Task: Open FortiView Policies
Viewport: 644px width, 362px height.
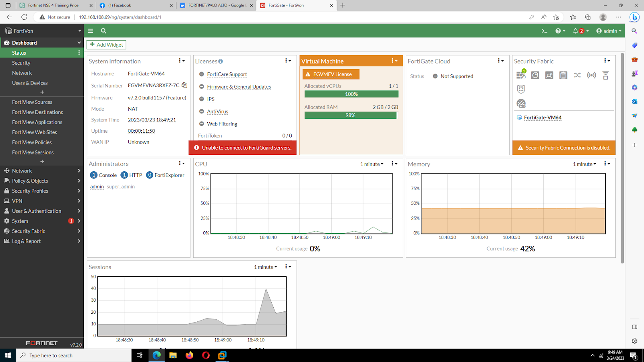Action: pos(42,142)
